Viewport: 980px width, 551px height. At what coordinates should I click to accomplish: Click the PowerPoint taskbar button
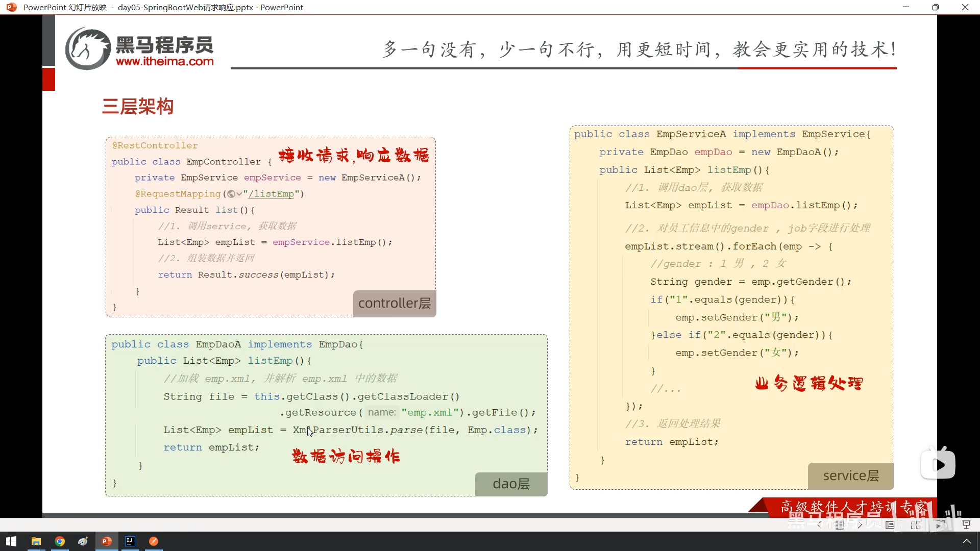(107, 541)
